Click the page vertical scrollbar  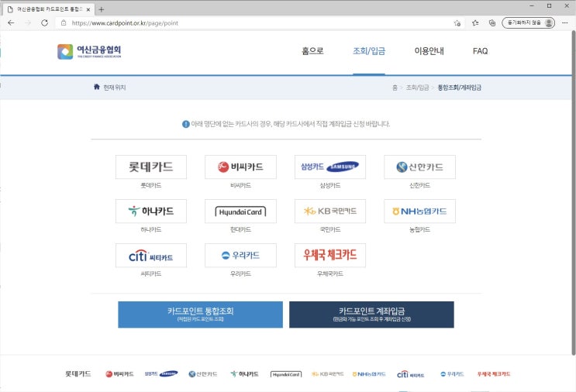click(x=574, y=193)
